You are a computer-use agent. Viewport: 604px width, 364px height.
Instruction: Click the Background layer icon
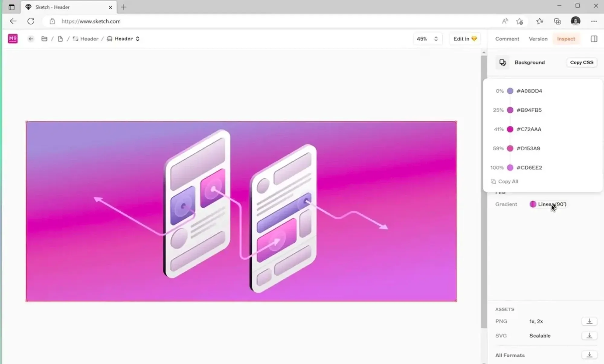(x=503, y=62)
